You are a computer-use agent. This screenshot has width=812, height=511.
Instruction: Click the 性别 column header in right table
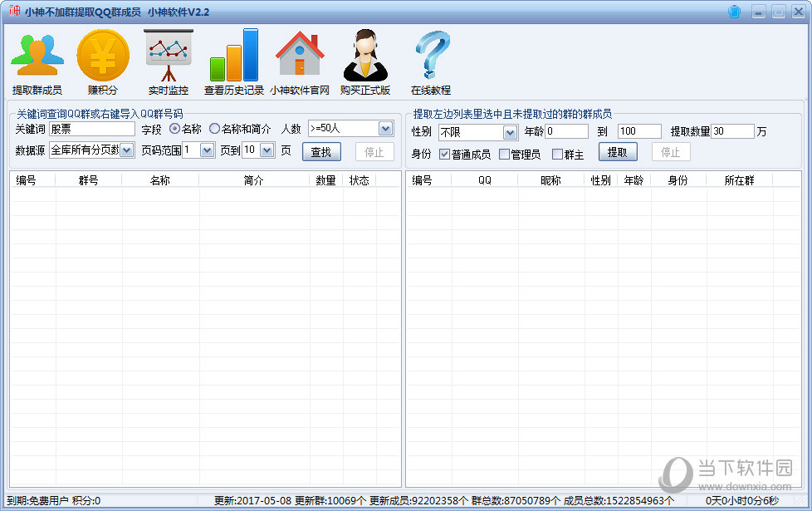pyautogui.click(x=601, y=179)
